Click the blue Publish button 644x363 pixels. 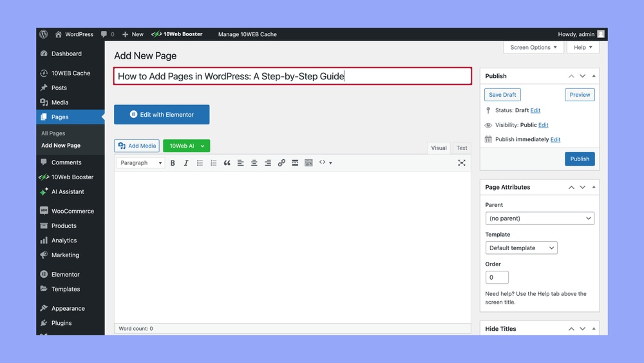tap(580, 159)
